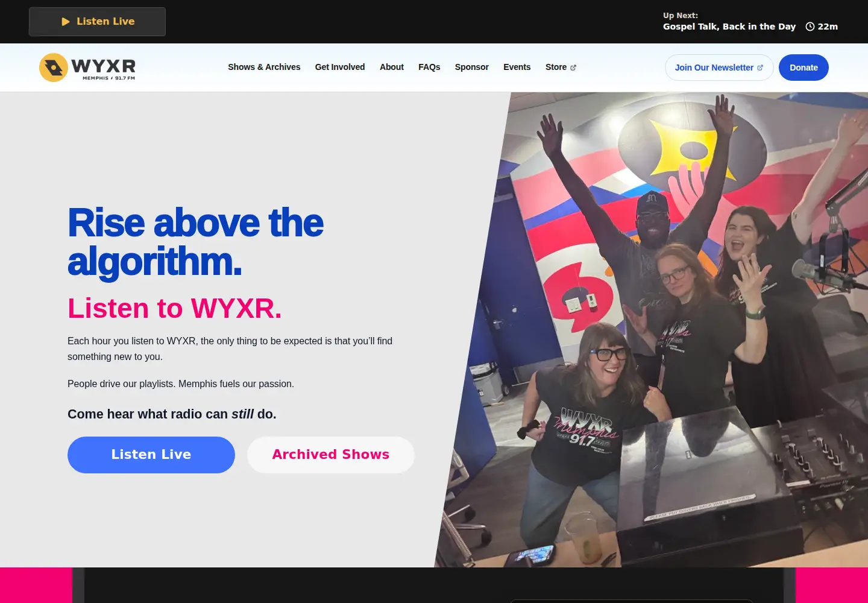This screenshot has height=603, width=868.
Task: Click the Gospel Talk, Back in the Day link
Action: coord(729,27)
